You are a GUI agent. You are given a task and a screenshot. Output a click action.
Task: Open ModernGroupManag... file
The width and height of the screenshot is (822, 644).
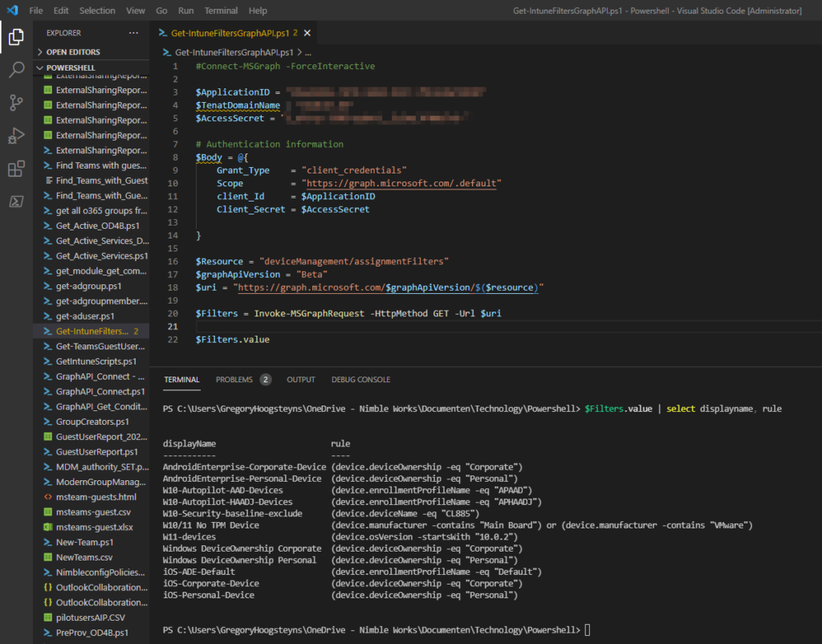click(92, 482)
